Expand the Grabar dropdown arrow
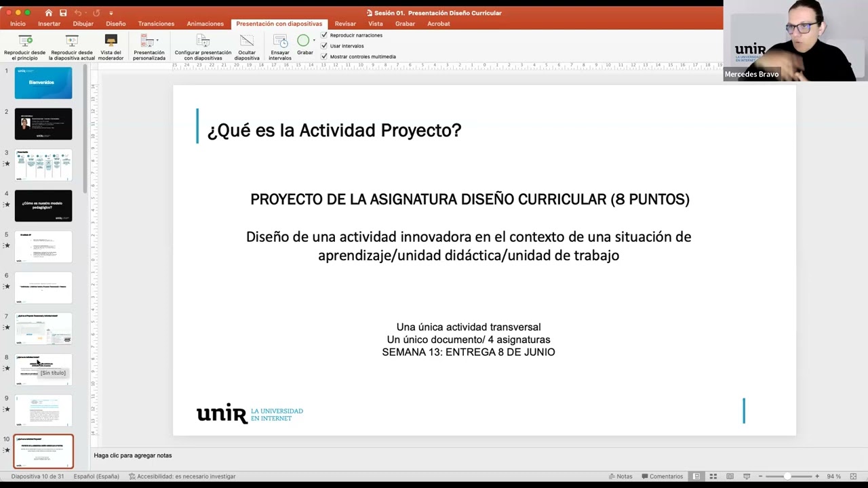Screen dimensions: 868x488 tap(314, 41)
